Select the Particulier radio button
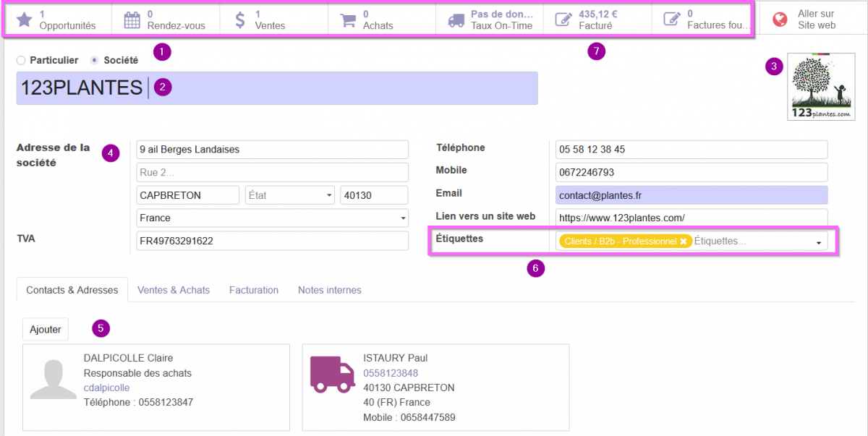This screenshot has width=868, height=436. [20, 60]
